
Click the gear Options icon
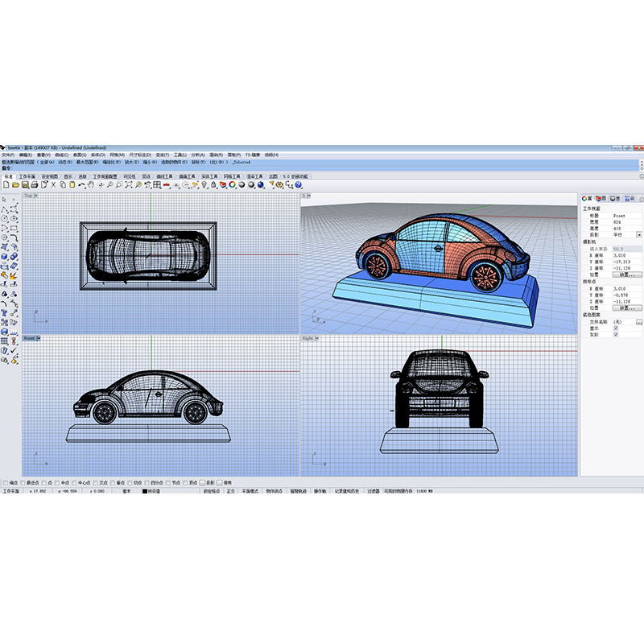279,185
